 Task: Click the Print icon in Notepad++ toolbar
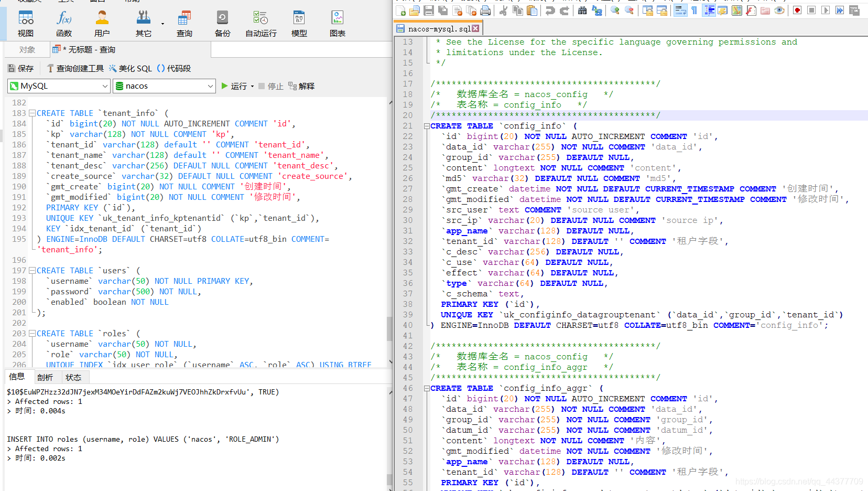485,10
